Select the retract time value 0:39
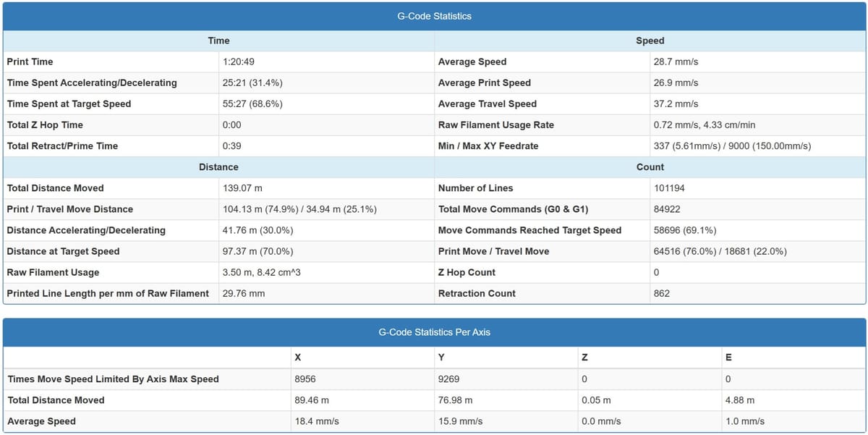This screenshot has height=435, width=868. point(231,145)
